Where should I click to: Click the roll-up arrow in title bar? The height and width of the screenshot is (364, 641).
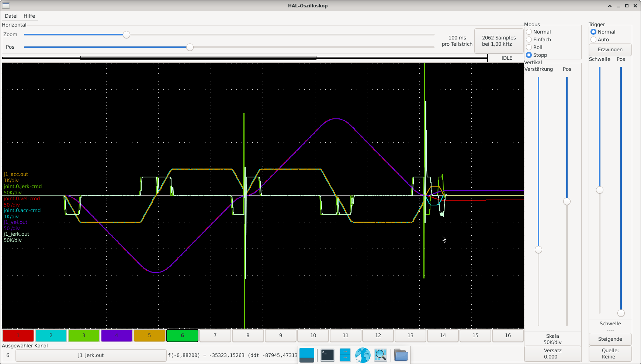tap(610, 6)
